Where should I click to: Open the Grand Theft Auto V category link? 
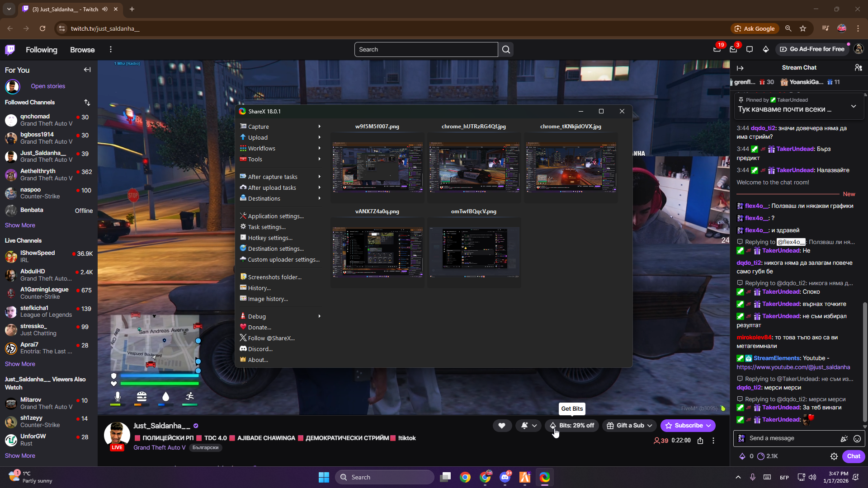tap(159, 447)
